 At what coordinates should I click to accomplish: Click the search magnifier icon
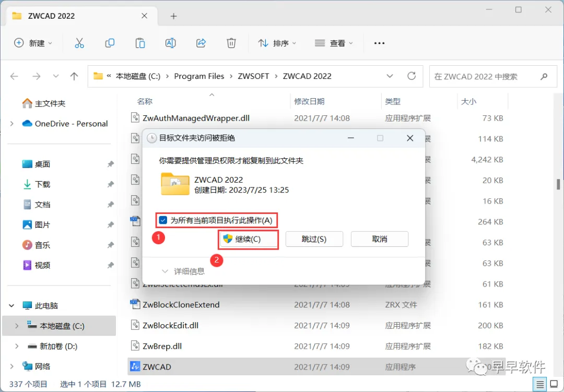(x=544, y=76)
